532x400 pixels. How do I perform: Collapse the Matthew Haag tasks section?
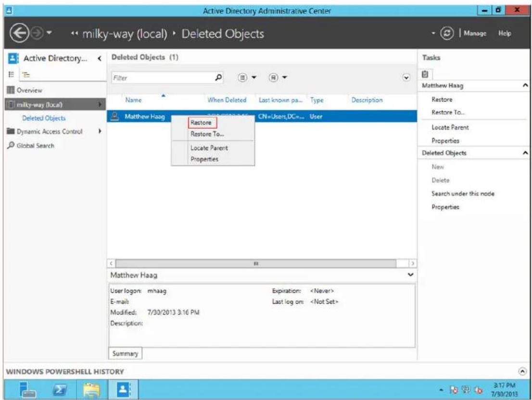(525, 86)
